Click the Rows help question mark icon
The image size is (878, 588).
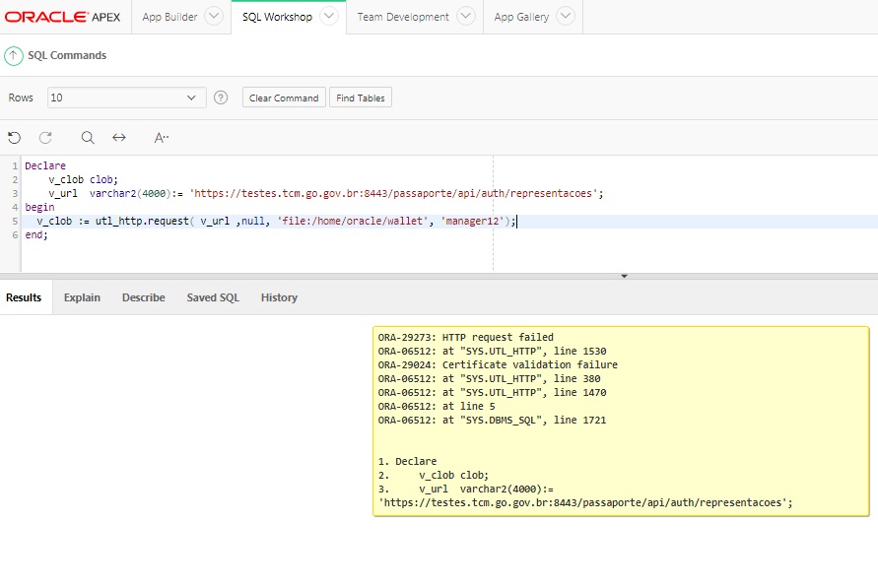tap(221, 98)
